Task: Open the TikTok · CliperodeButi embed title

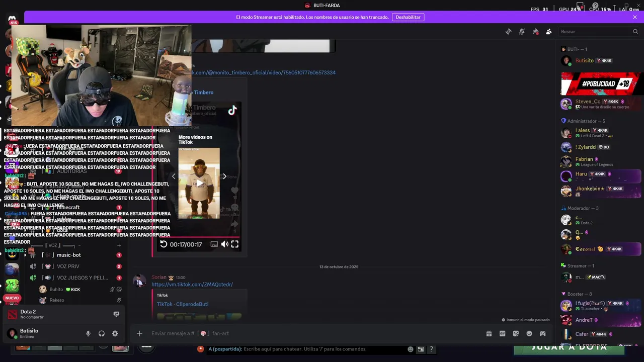Action: pos(183,304)
